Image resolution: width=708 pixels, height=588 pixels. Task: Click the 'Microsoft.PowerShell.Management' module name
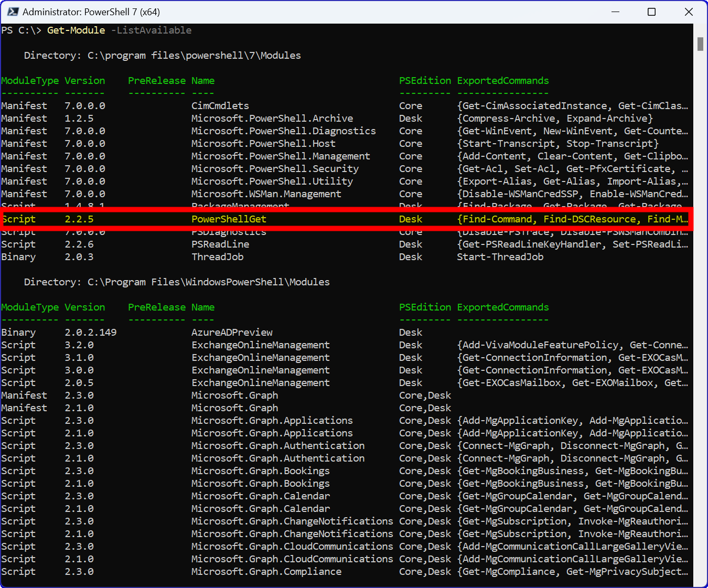(281, 156)
